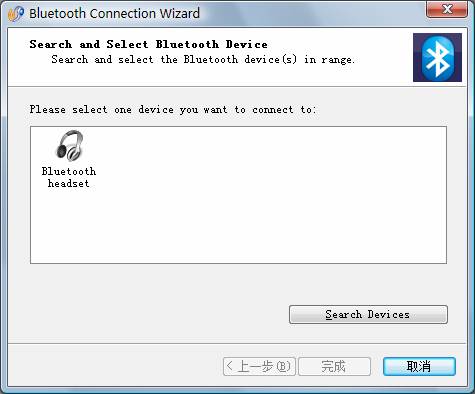Click the Bluetooth logo in header
This screenshot has width=475, height=394.
[x=437, y=57]
